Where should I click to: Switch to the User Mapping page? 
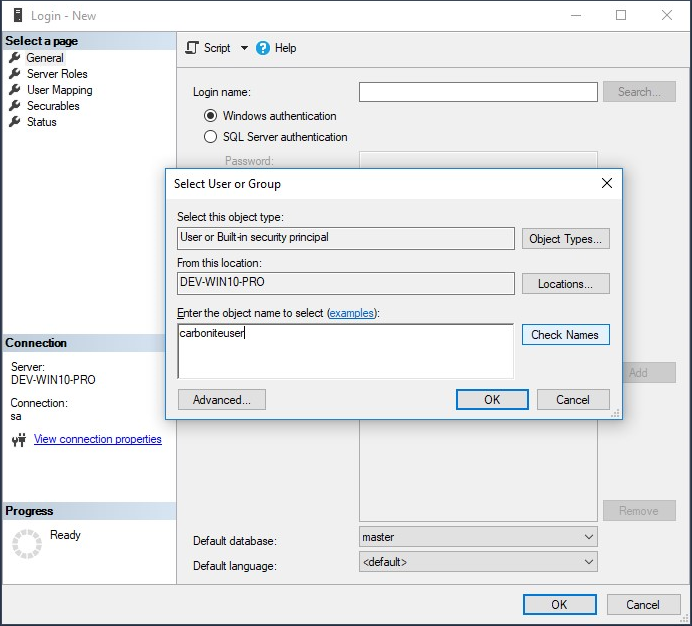(59, 90)
